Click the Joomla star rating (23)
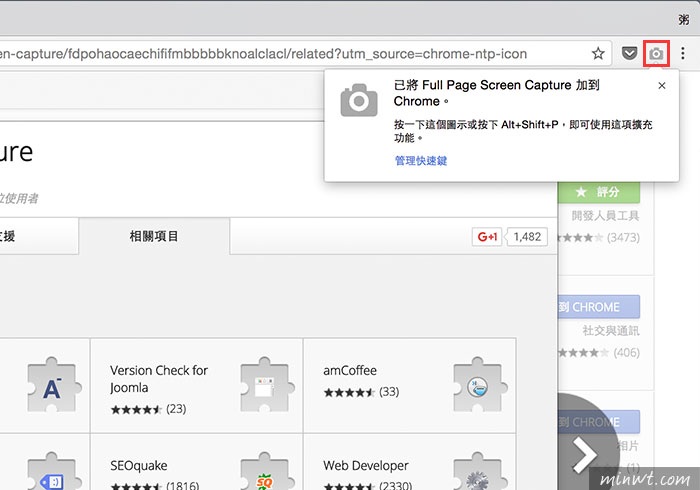 [x=148, y=409]
